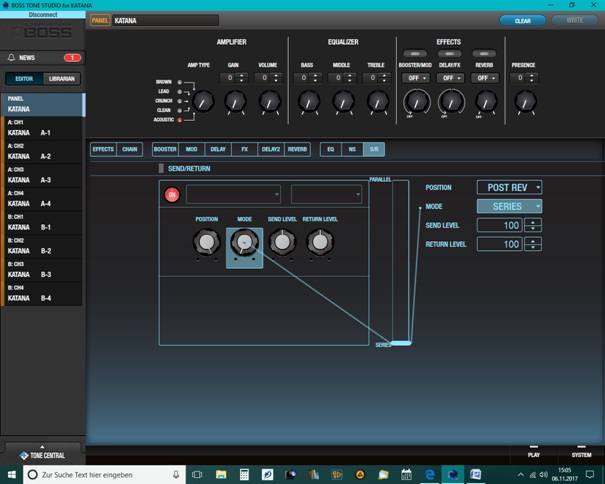
Task: Click the KATANA patch name field
Action: (165, 20)
